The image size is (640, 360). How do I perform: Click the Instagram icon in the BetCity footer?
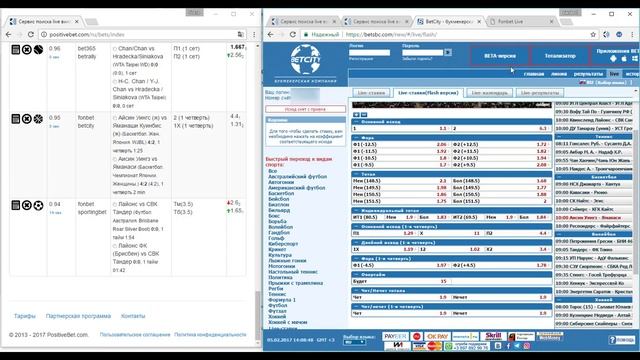point(527,346)
